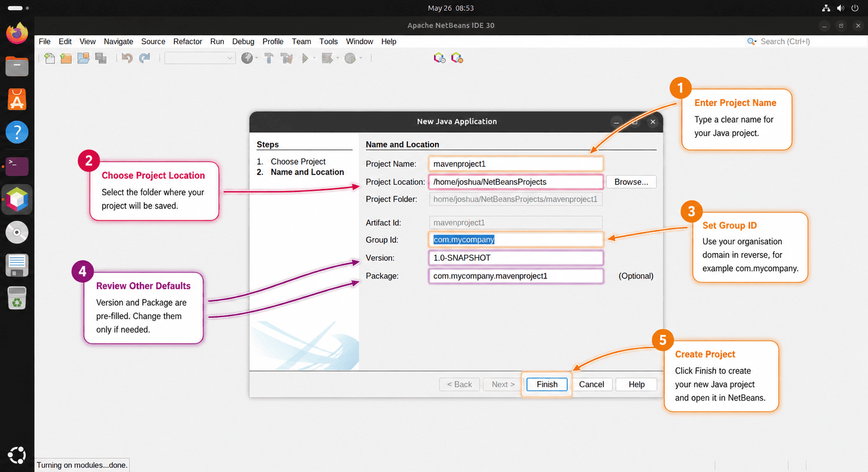The image size is (868, 472).
Task: Click the Package field
Action: tap(516, 276)
